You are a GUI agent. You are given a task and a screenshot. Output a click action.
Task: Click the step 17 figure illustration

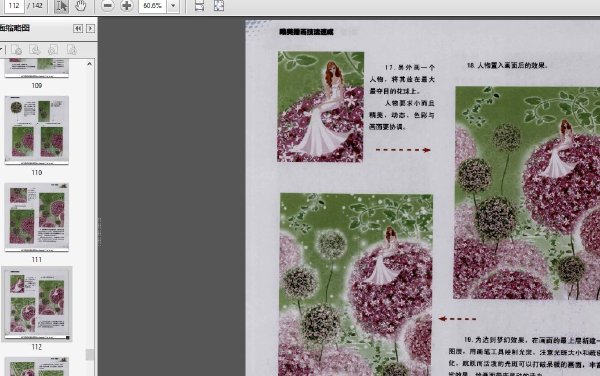pyautogui.click(x=321, y=107)
